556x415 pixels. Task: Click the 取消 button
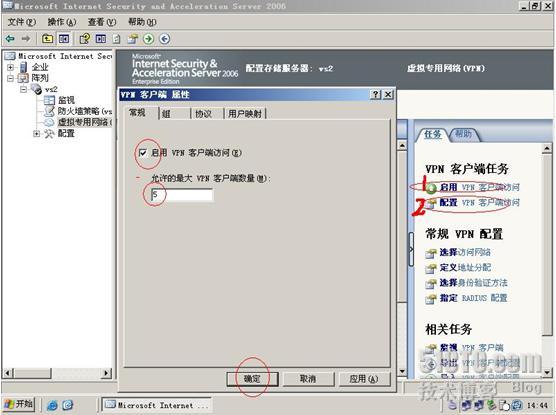point(308,379)
